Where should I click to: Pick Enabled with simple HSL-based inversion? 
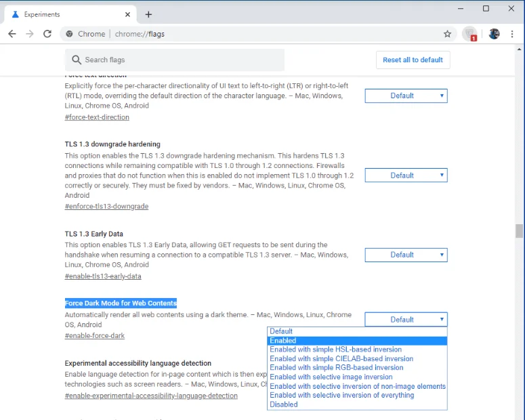coord(357,350)
